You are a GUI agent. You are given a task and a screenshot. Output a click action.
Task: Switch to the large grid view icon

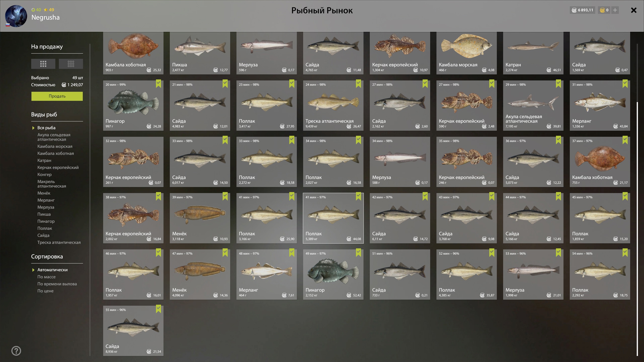coord(43,64)
